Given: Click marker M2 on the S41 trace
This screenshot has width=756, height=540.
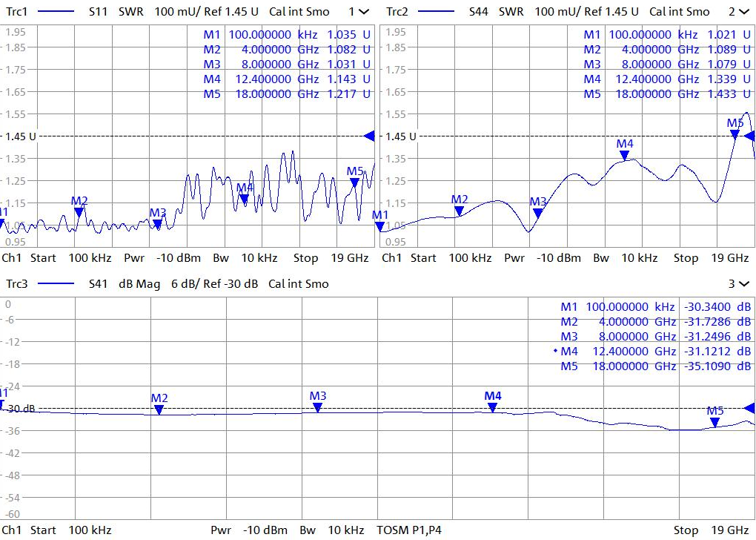Looking at the screenshot, I should pyautogui.click(x=159, y=409).
